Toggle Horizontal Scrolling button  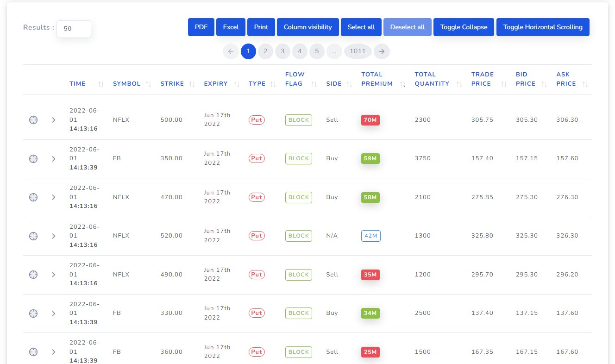543,27
